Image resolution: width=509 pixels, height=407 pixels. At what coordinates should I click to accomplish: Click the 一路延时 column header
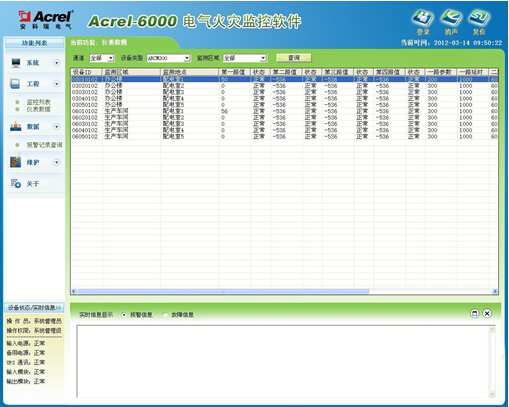[473, 72]
